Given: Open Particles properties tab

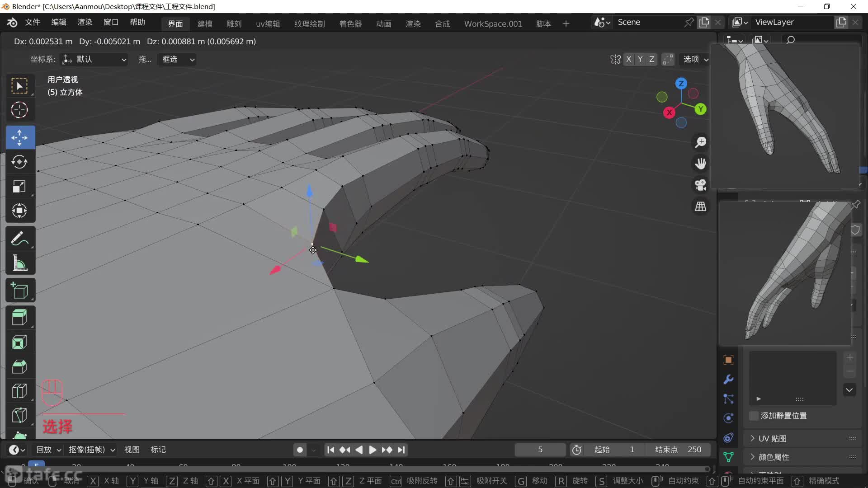Looking at the screenshot, I should tap(728, 399).
